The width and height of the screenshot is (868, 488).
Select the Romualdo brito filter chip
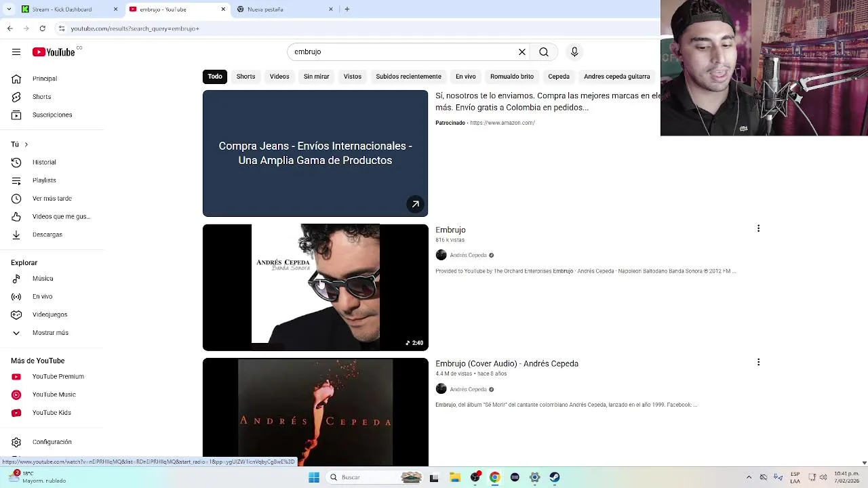[x=512, y=77]
